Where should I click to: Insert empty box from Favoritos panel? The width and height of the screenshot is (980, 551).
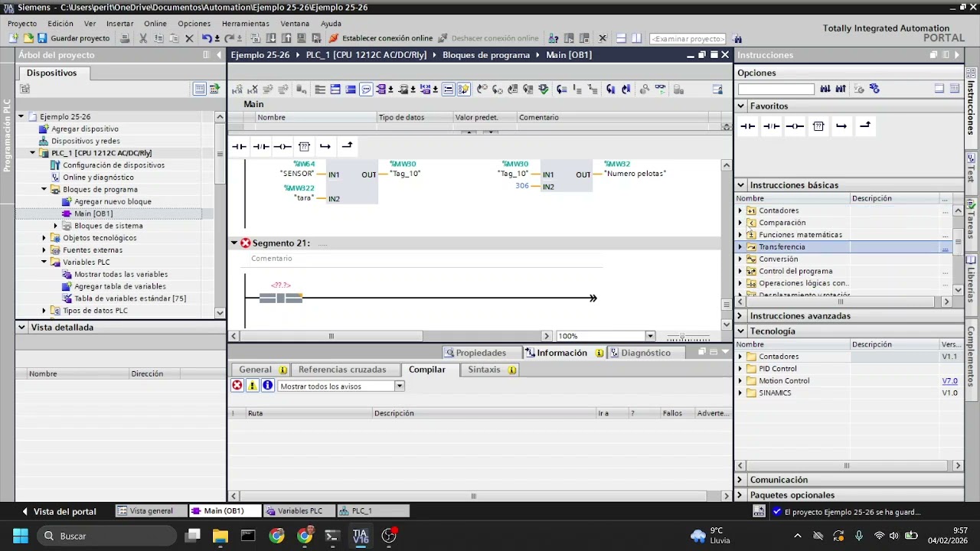tap(818, 126)
